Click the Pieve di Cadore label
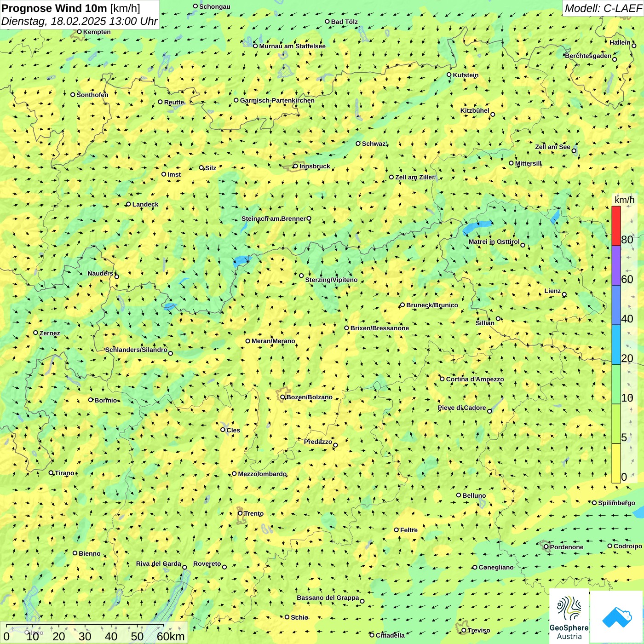Screen dimensions: 644x644 point(462,408)
